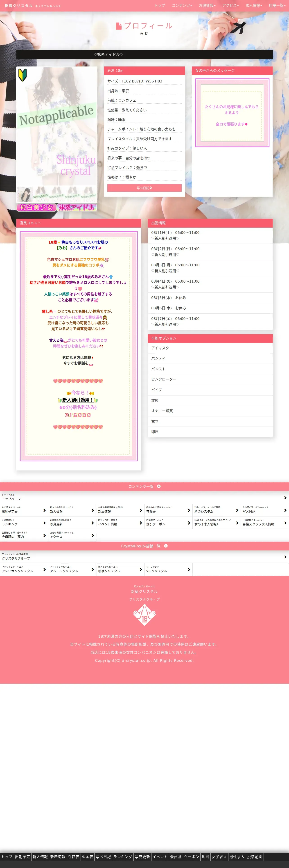The width and height of the screenshot is (289, 868).
Task: Select クーポン in the bottom bar
Action: click(x=192, y=857)
